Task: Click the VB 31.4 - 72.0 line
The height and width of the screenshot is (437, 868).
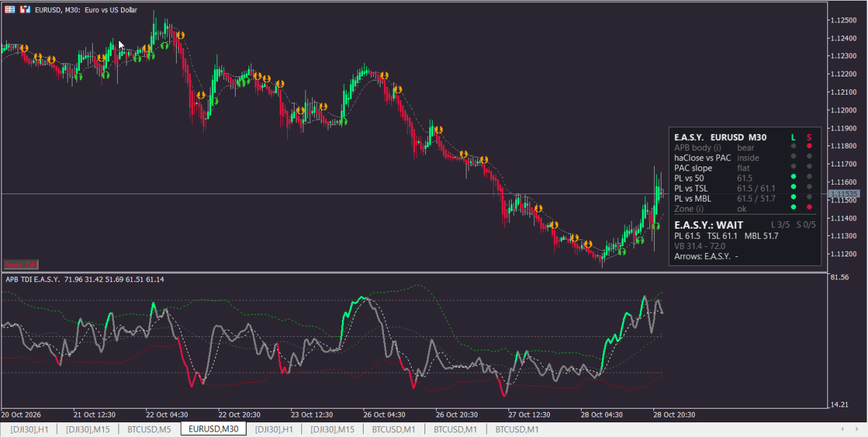Action: pyautogui.click(x=701, y=246)
